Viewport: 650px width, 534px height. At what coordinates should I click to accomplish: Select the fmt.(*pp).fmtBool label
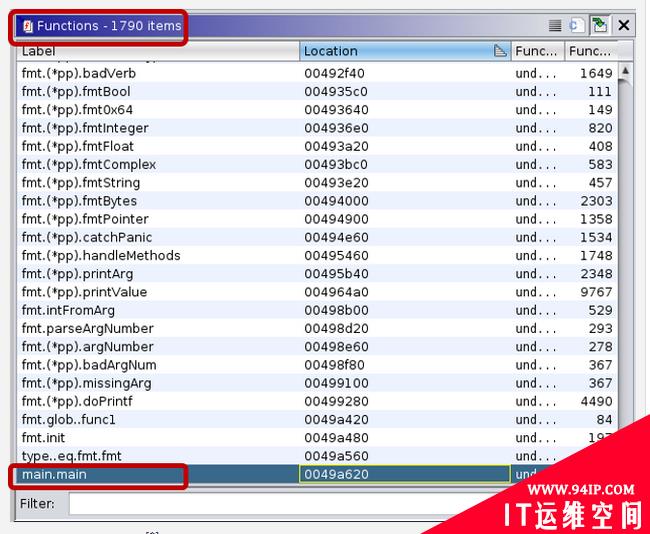pyautogui.click(x=76, y=92)
